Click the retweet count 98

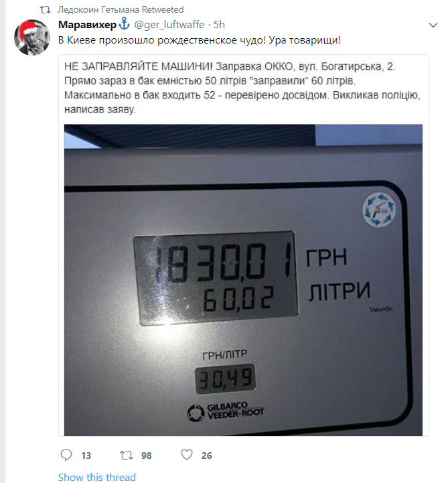coord(147,456)
